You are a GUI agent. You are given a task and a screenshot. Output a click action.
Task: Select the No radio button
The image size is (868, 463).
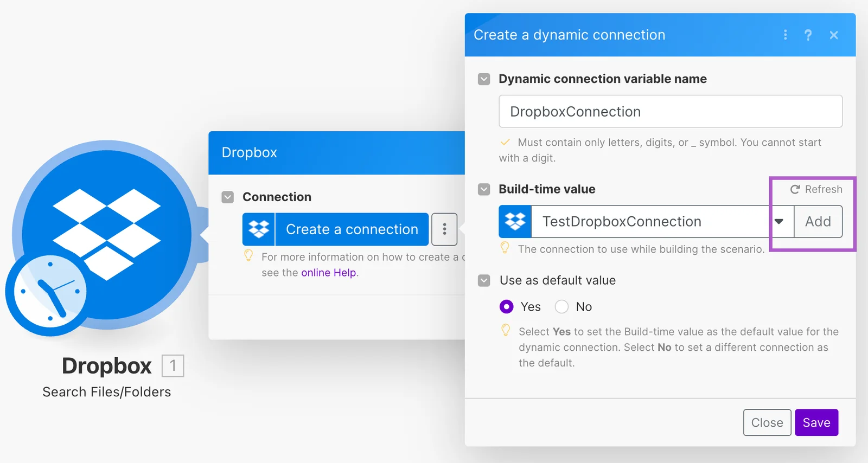[561, 307]
